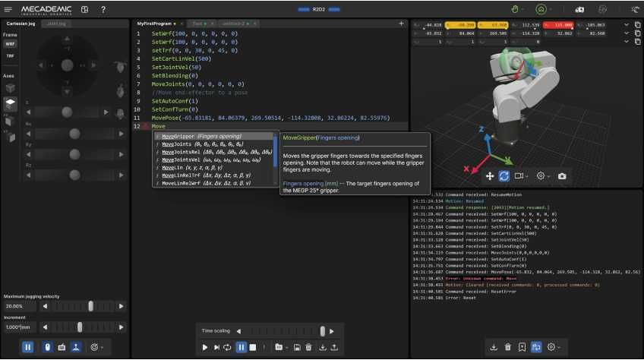Click the help question mark icon
Image resolution: width=644 pixels, height=360 pixels.
[103, 10]
